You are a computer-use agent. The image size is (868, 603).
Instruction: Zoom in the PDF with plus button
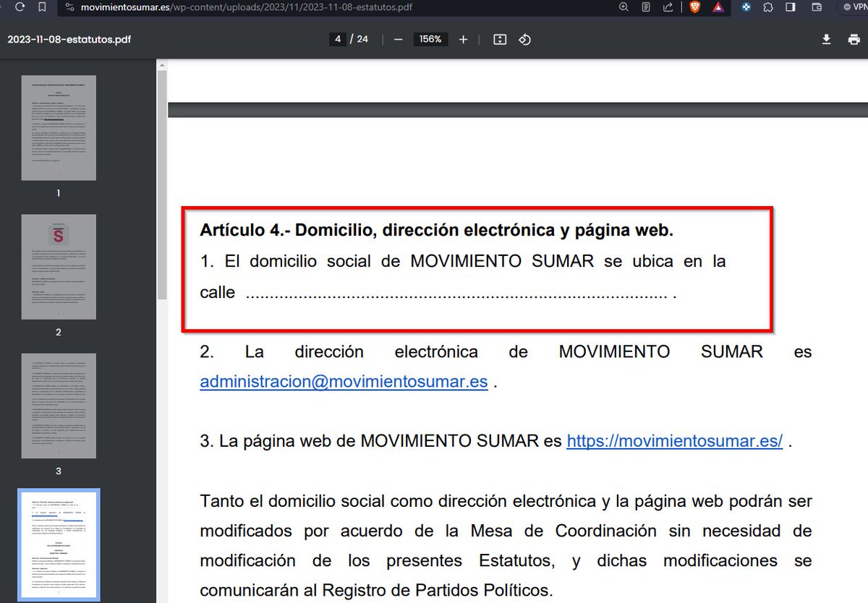(x=464, y=39)
